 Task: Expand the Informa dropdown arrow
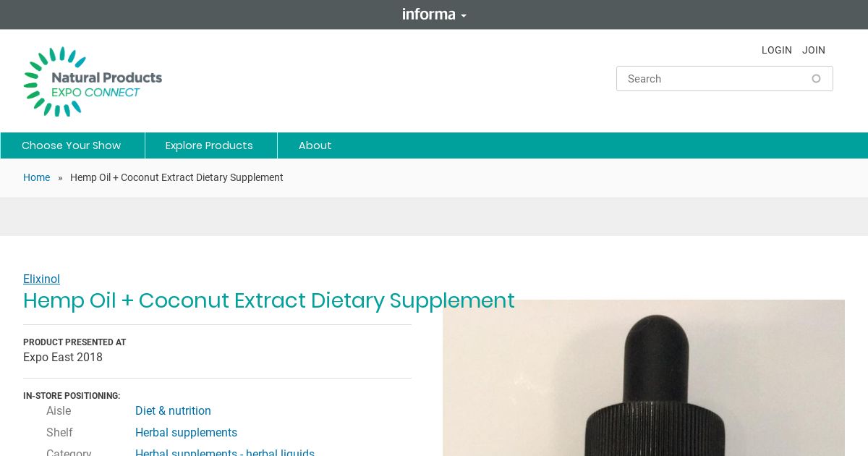point(464,15)
